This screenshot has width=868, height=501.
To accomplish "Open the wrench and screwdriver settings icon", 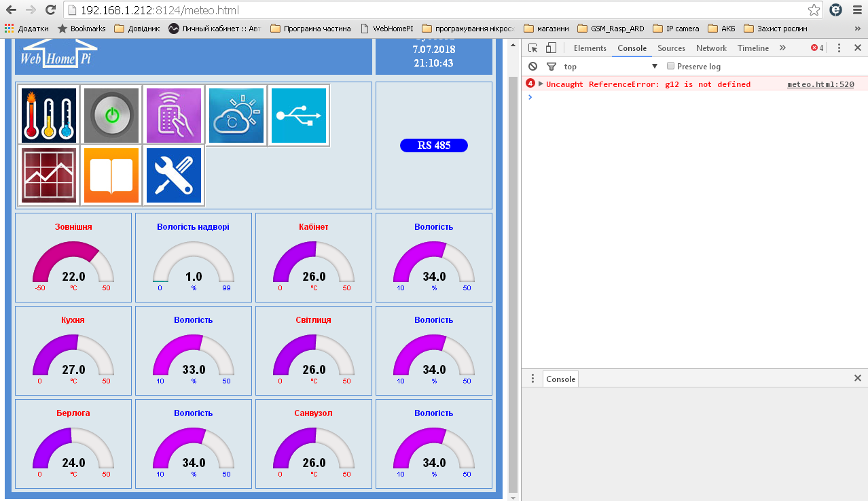I will [x=174, y=175].
